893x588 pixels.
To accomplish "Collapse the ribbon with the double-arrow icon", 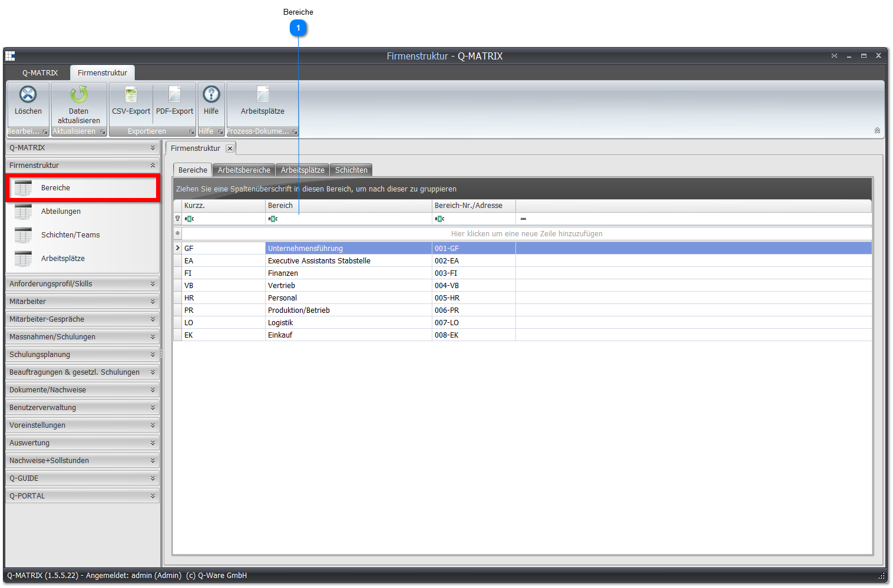I will click(x=877, y=131).
